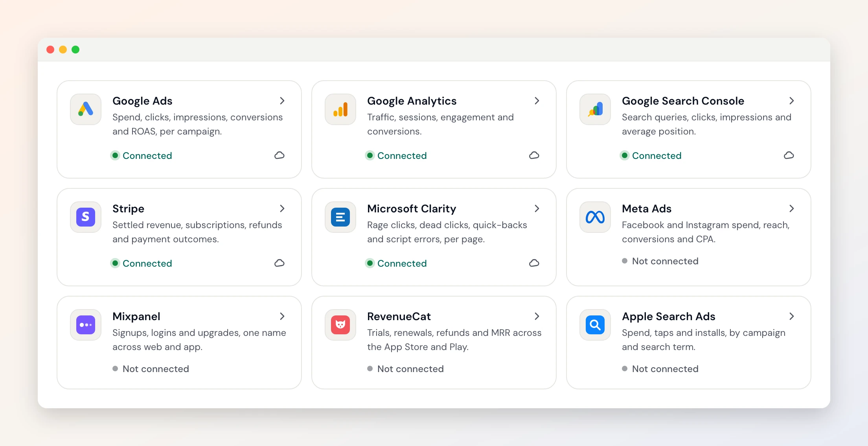
Task: Click the cloud icon on Google Ads card
Action: pyautogui.click(x=280, y=155)
